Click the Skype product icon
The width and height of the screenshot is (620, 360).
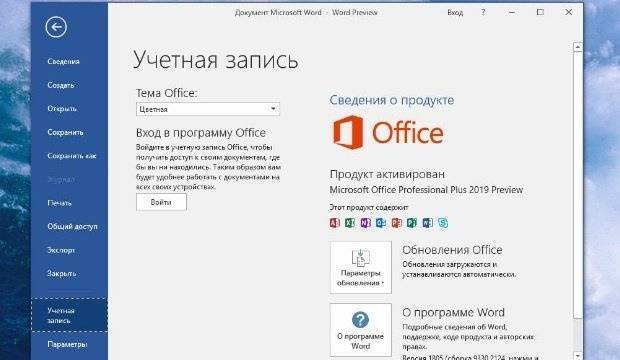443,223
